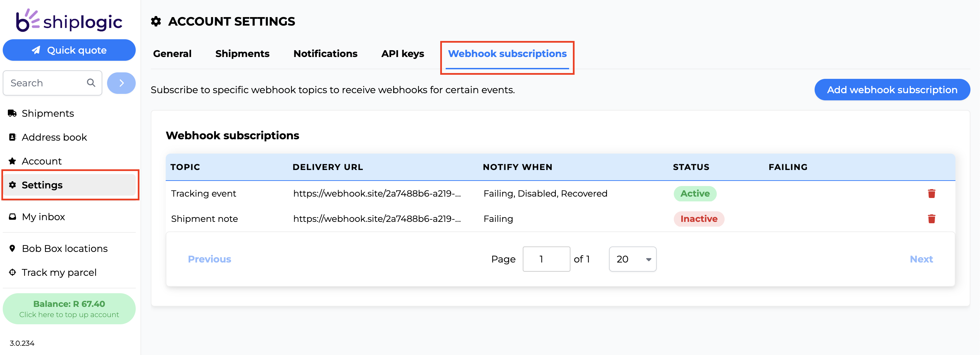Switch to the General tab
The image size is (980, 355).
pyautogui.click(x=172, y=54)
